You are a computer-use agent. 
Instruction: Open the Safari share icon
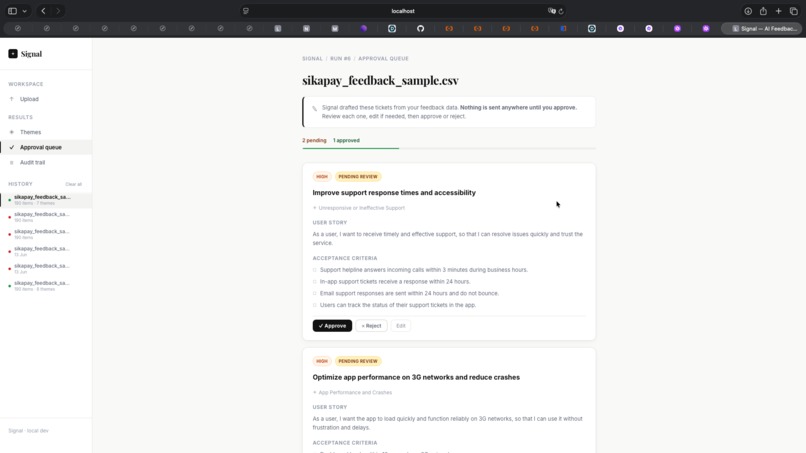point(763,11)
